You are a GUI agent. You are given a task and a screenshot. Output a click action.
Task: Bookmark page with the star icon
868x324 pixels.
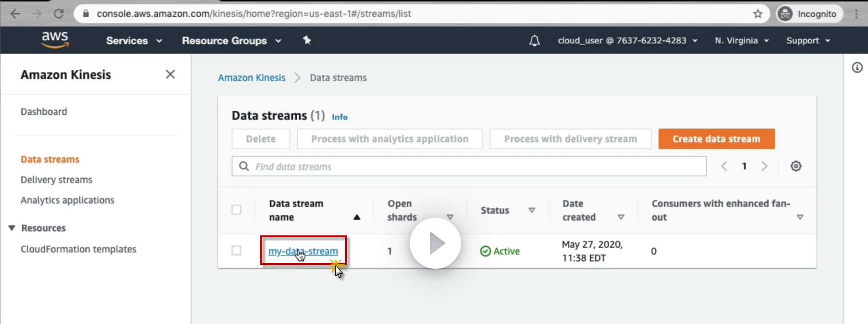(x=758, y=14)
